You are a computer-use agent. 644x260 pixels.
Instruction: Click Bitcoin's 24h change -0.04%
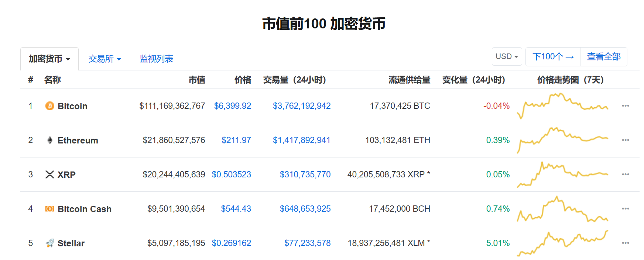click(x=497, y=106)
